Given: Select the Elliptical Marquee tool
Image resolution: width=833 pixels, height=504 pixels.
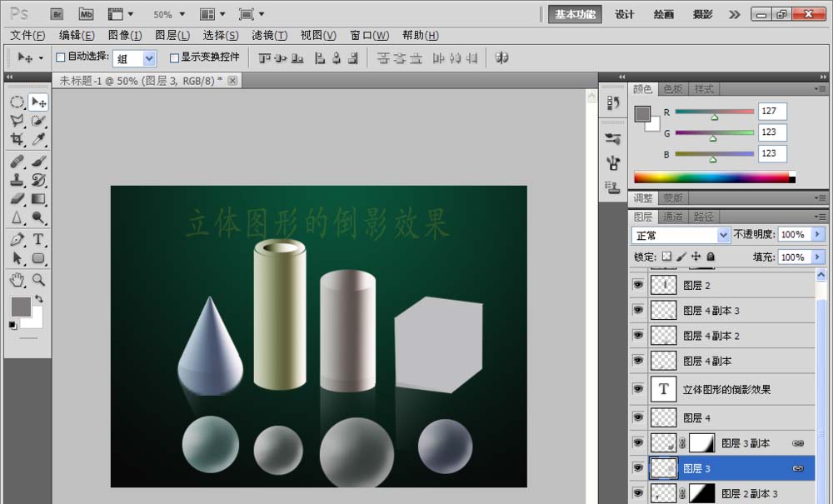Looking at the screenshot, I should pyautogui.click(x=17, y=102).
